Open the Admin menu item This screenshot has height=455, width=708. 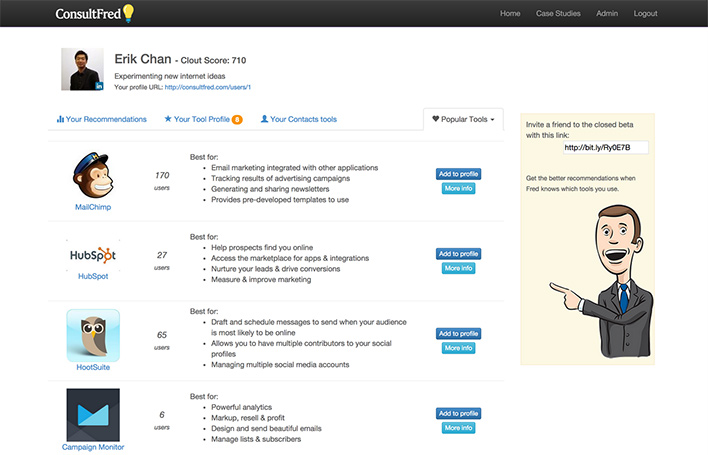pos(607,14)
